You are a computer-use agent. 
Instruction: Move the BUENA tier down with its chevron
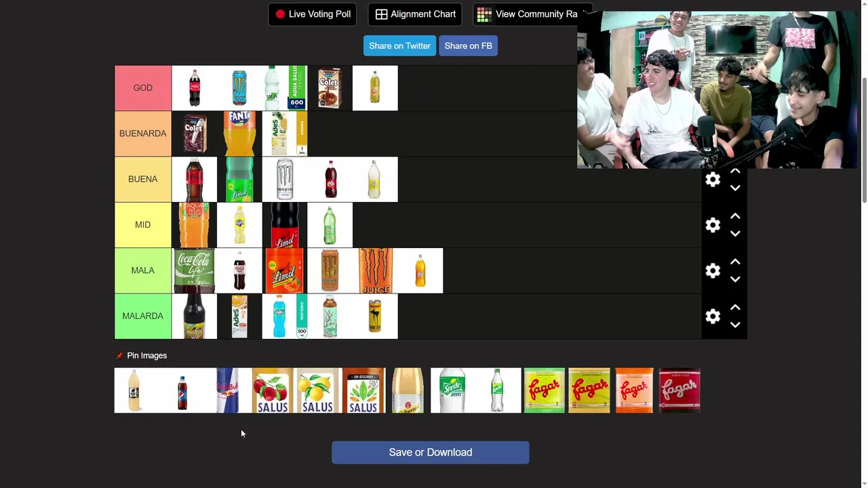(x=735, y=188)
